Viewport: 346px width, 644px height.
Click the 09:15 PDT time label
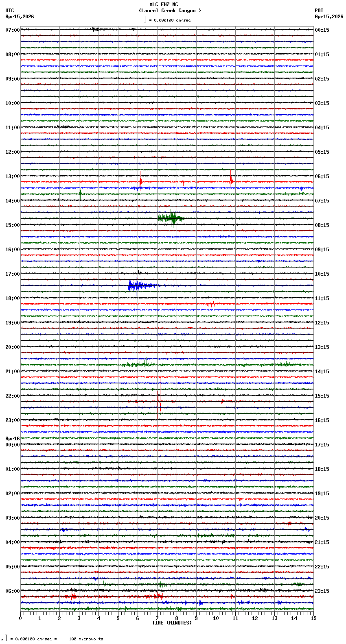322,250
